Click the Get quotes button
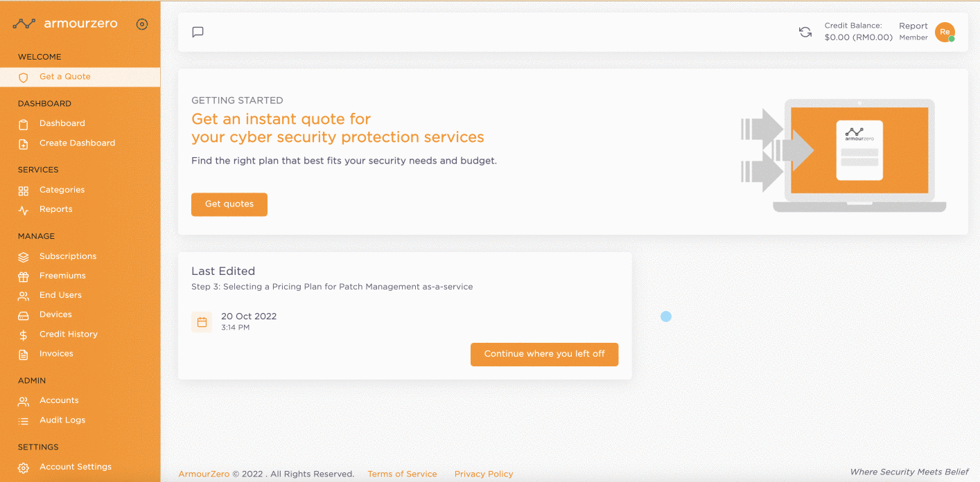This screenshot has width=980, height=482. coord(229,204)
